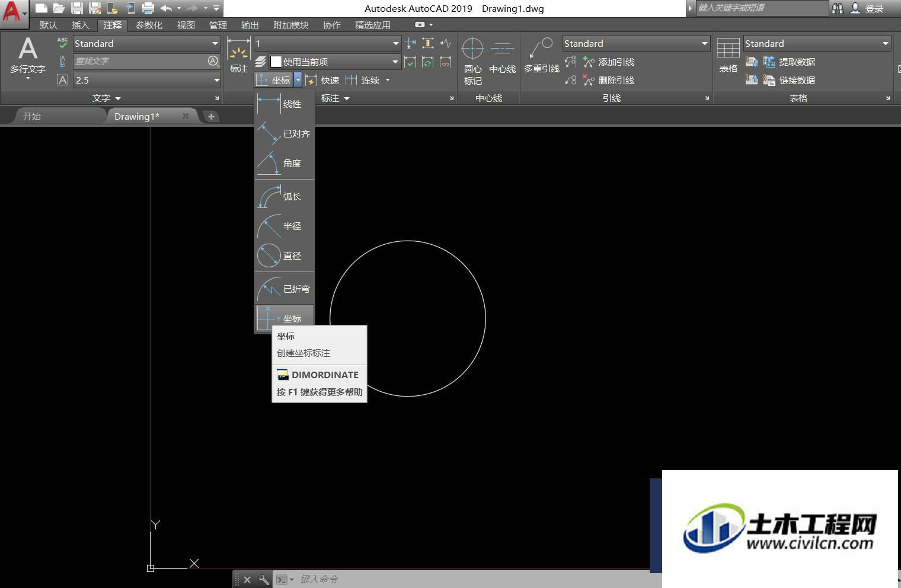901x588 pixels.
Task: Click the spell check ABC icon
Action: (62, 43)
